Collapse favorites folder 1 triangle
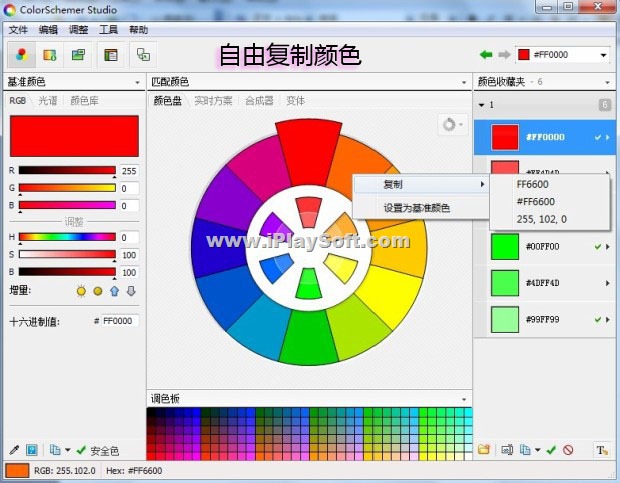The height and width of the screenshot is (483, 620). 481,105
